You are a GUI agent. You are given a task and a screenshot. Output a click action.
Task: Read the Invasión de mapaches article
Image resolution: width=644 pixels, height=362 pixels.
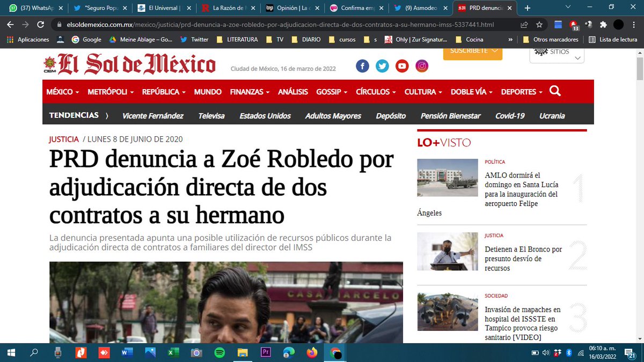[x=523, y=323]
